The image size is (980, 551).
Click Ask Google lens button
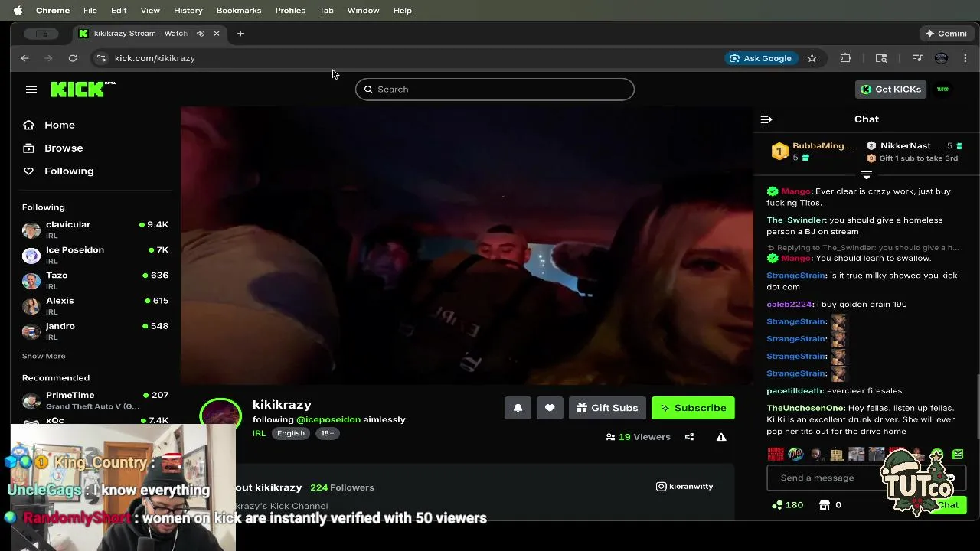point(760,58)
